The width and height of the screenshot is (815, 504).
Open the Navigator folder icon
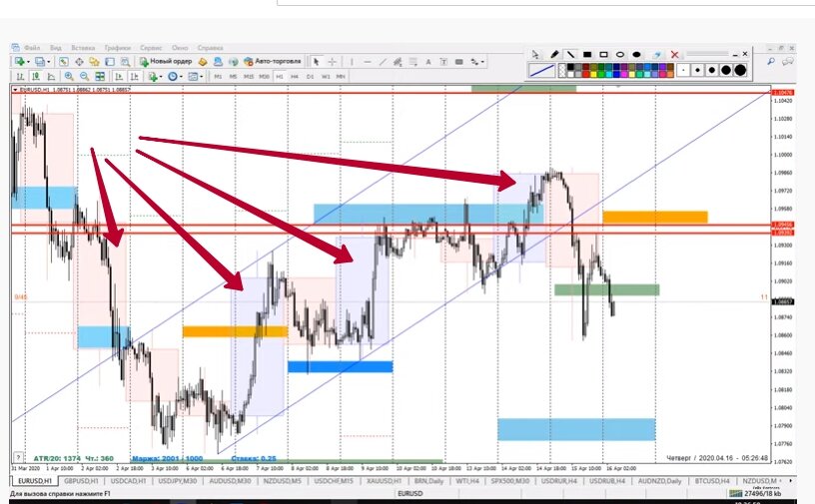94,61
